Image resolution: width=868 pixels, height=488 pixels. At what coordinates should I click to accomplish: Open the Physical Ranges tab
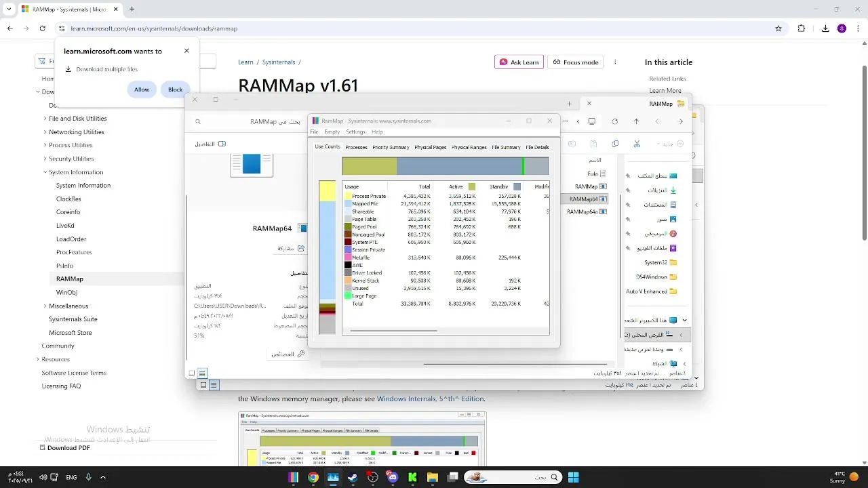[469, 147]
